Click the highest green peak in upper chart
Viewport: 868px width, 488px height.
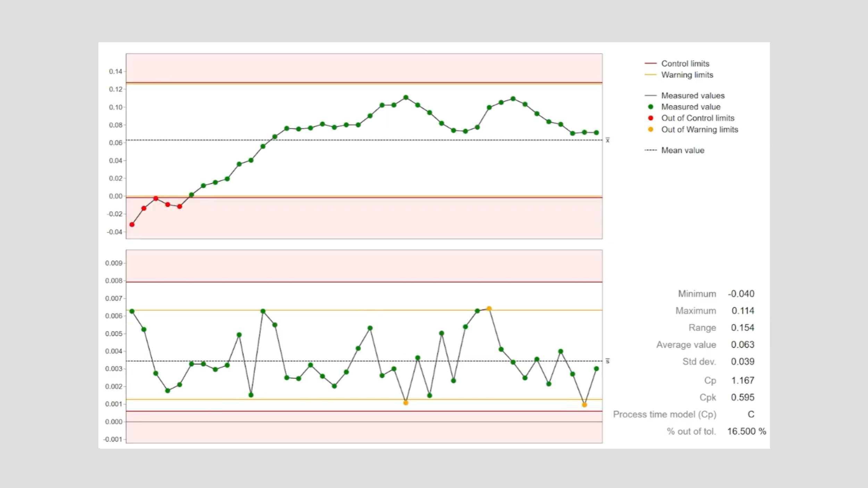(406, 98)
